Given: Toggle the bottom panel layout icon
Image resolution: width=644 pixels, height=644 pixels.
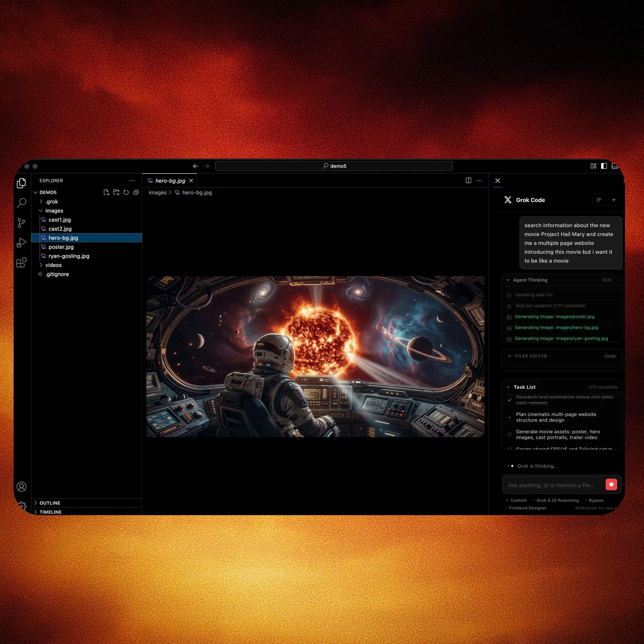Looking at the screenshot, I should (x=615, y=166).
